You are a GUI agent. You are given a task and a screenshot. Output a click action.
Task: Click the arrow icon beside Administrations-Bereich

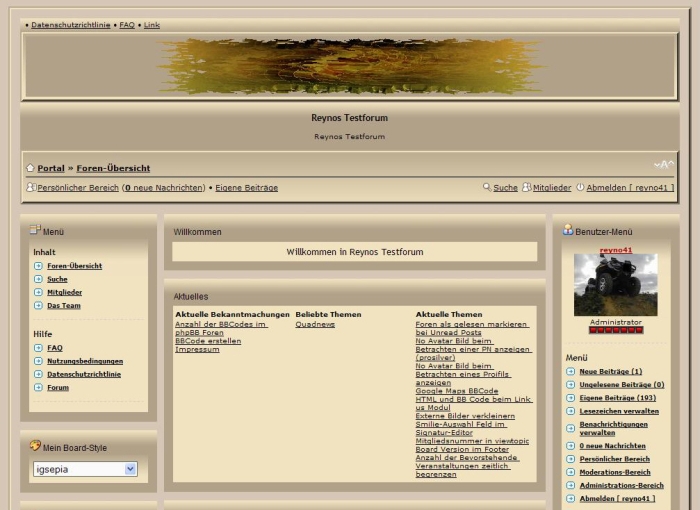(x=570, y=485)
